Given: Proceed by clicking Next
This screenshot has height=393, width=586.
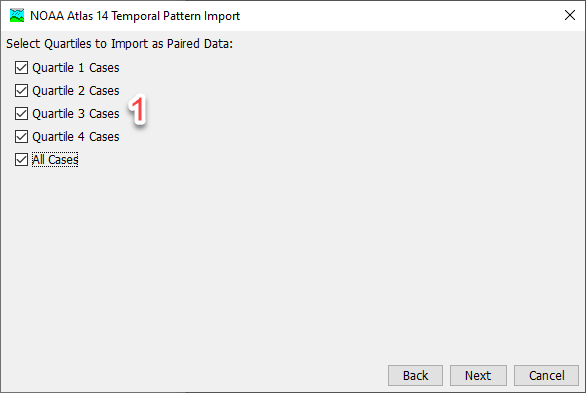Looking at the screenshot, I should pos(478,375).
